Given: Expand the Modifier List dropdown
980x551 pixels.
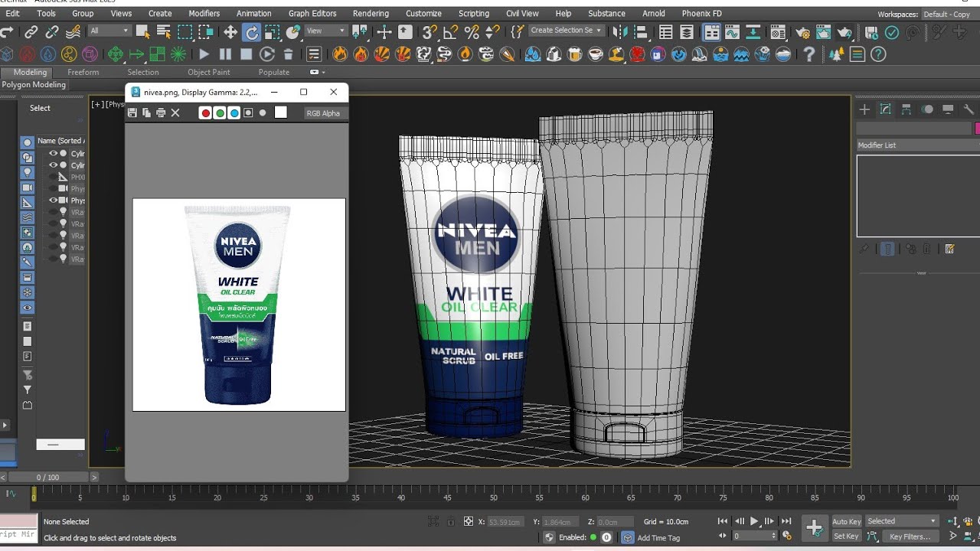Looking at the screenshot, I should [x=917, y=145].
